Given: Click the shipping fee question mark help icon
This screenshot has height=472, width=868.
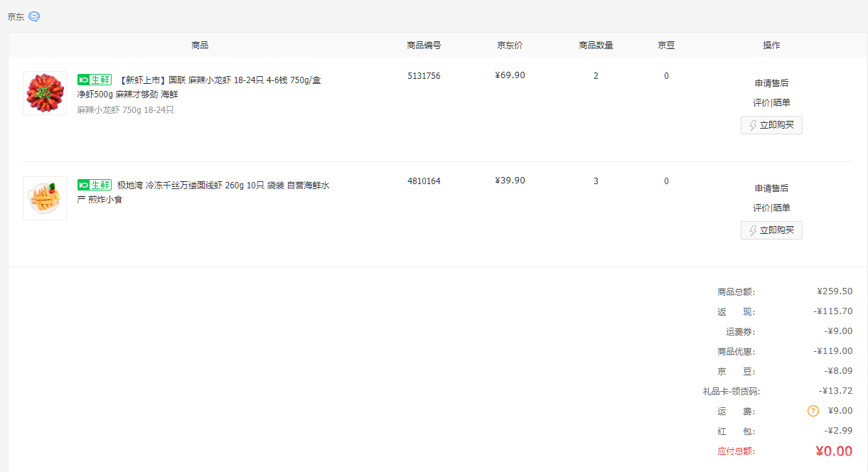Looking at the screenshot, I should coord(813,411).
